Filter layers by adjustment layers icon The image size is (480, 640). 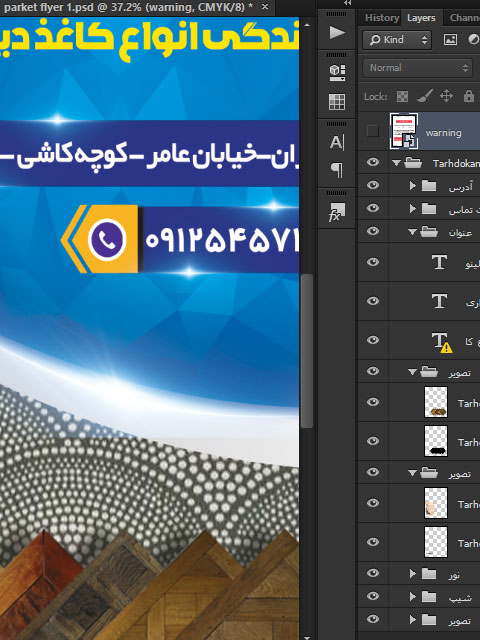[474, 40]
